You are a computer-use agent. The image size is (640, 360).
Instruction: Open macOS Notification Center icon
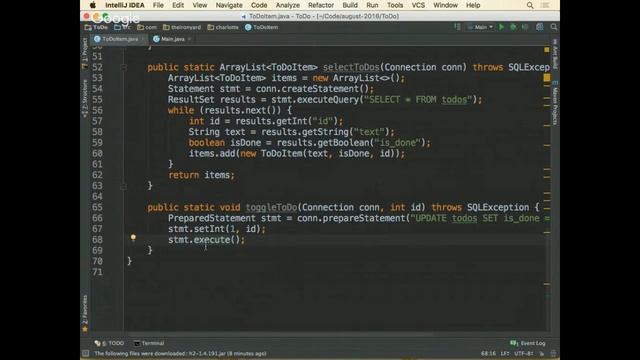[x=545, y=5]
